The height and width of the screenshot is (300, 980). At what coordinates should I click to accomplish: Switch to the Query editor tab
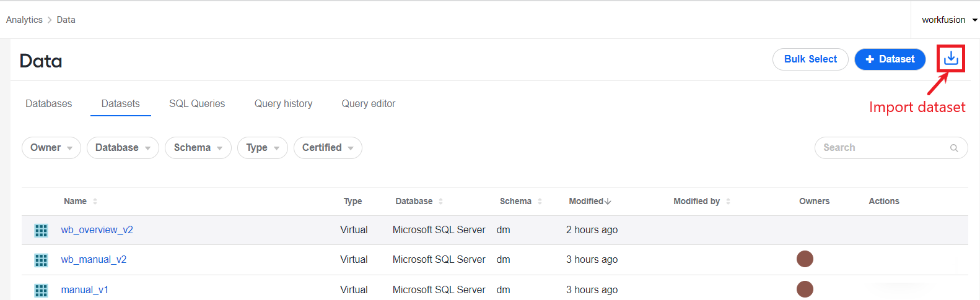click(369, 103)
